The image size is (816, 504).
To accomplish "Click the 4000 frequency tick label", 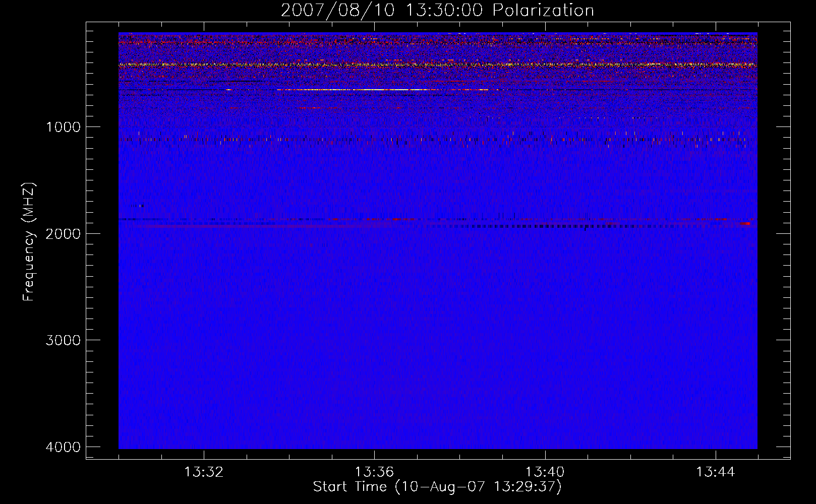I will pyautogui.click(x=63, y=447).
